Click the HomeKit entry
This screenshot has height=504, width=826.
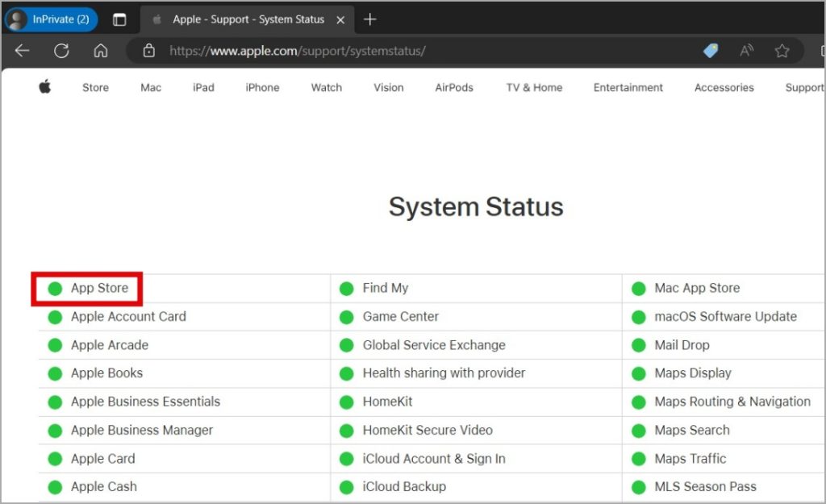coord(388,402)
